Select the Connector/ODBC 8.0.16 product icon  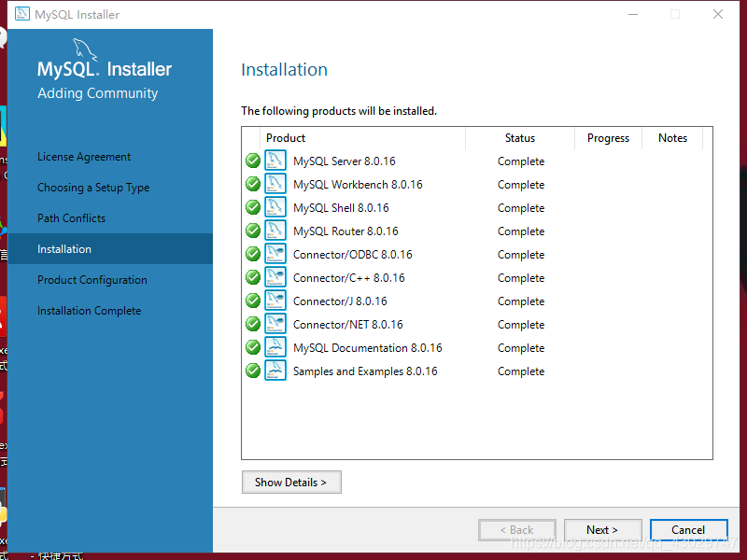tap(275, 254)
